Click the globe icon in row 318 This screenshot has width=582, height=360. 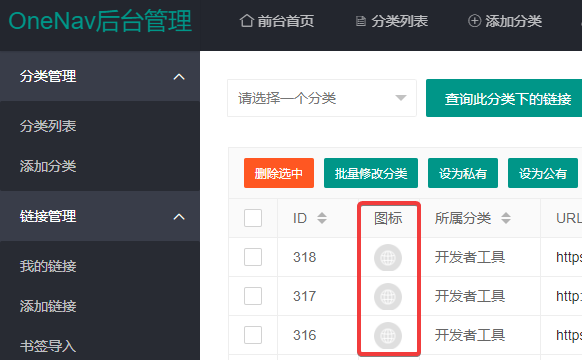[x=388, y=257]
